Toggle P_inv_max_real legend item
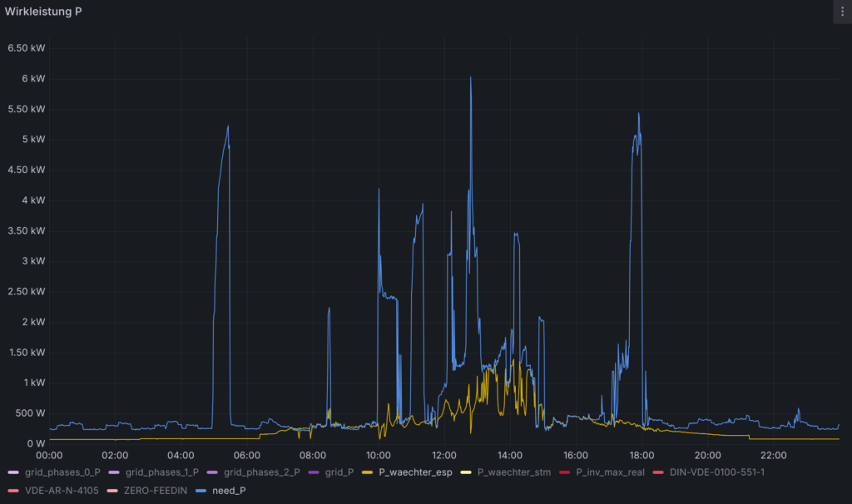 point(612,472)
